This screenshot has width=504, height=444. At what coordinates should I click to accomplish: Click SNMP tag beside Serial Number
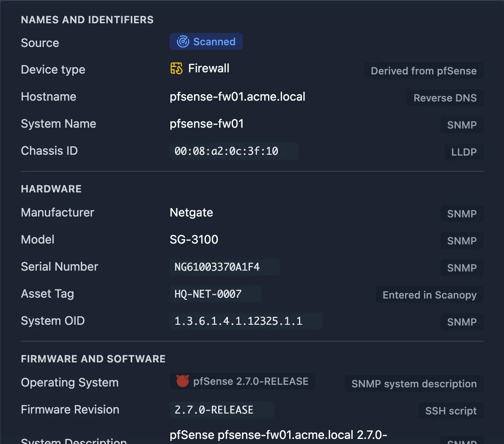coord(462,268)
